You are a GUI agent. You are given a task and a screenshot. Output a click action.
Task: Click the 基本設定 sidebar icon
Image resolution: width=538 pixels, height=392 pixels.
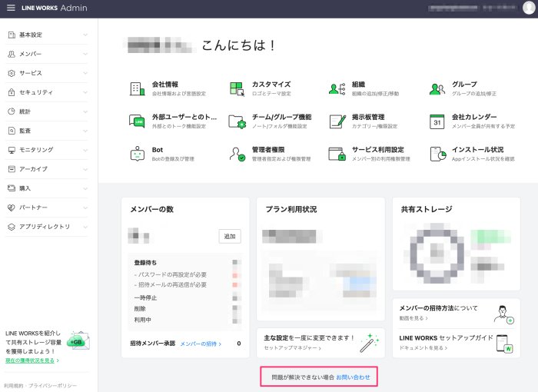coord(12,35)
